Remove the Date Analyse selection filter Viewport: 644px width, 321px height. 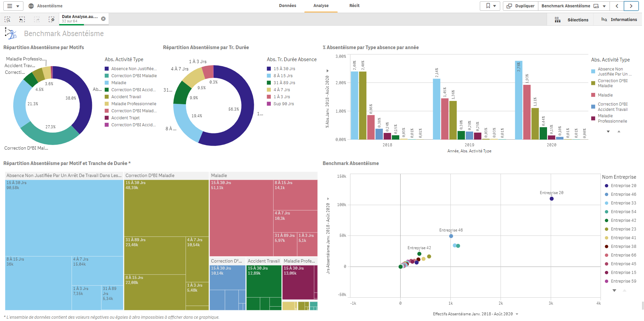click(x=103, y=19)
